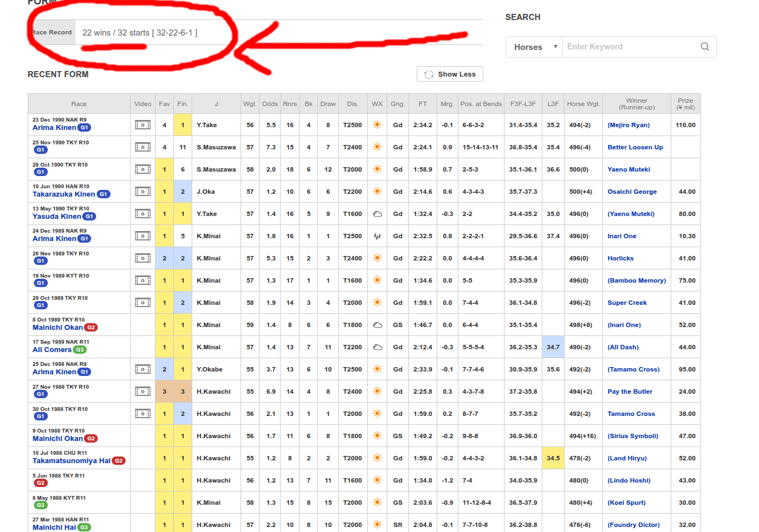
Task: Open Yaeno Muteki link in 28 Oct 1990 row
Action: click(x=628, y=169)
